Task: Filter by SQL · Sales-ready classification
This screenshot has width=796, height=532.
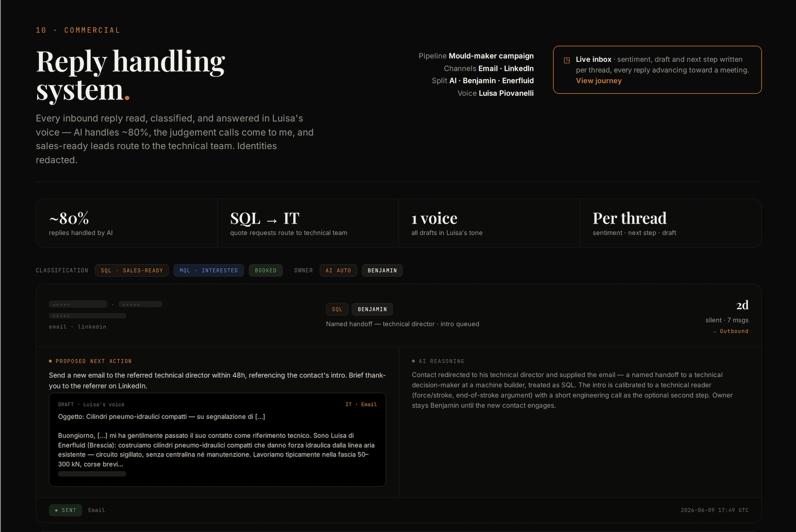Action: pos(132,270)
